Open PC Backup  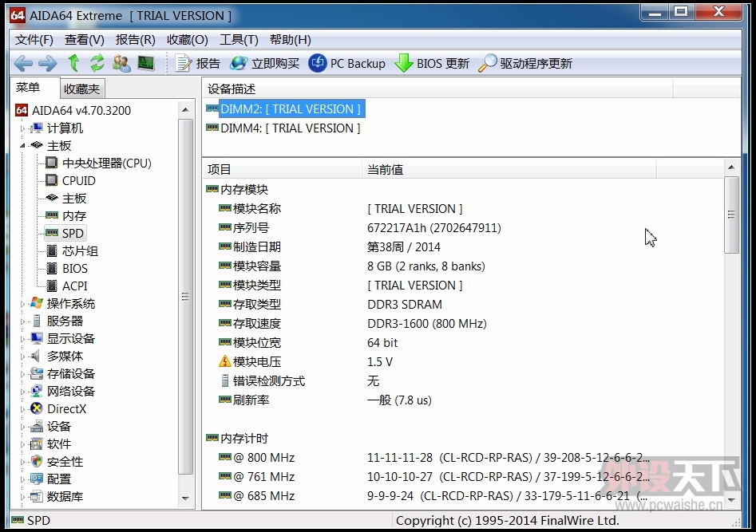[346, 63]
